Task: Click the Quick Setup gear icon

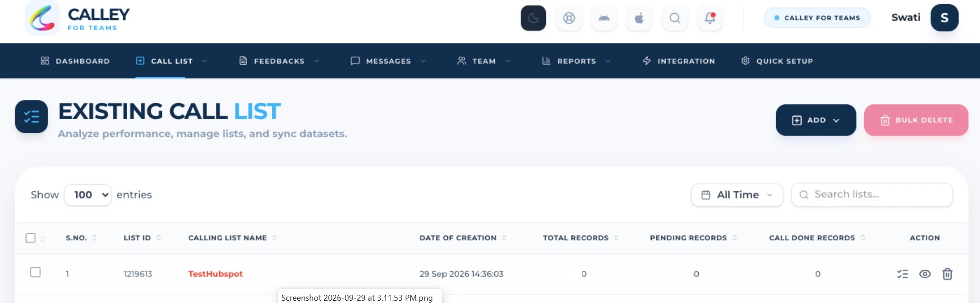Action: pyautogui.click(x=745, y=61)
